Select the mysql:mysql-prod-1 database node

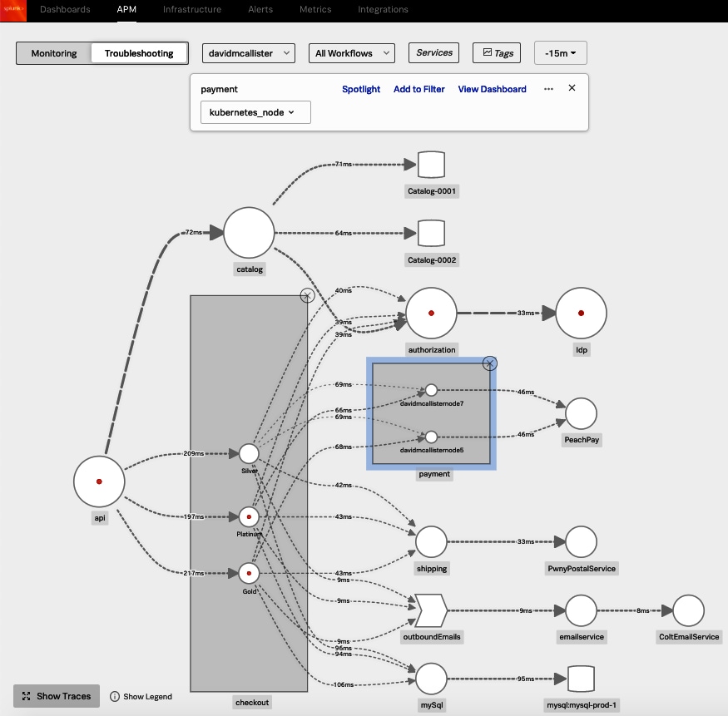581,679
